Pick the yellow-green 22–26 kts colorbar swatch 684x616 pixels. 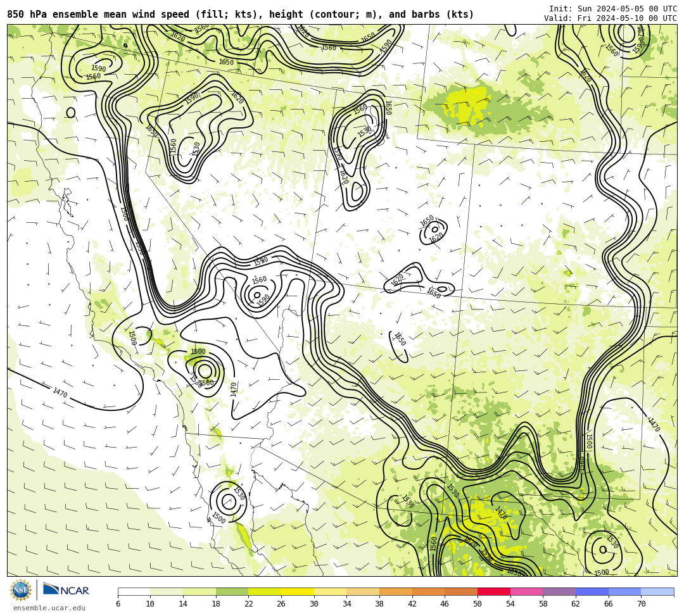[265, 591]
